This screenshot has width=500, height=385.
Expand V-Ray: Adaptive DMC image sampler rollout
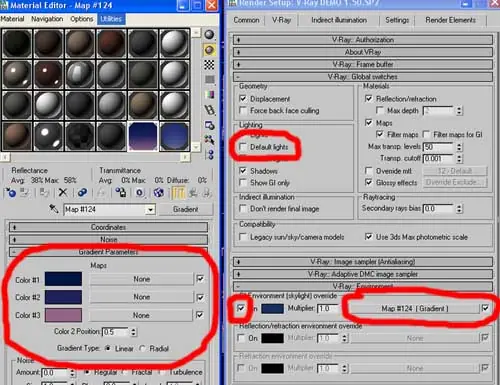click(x=363, y=274)
